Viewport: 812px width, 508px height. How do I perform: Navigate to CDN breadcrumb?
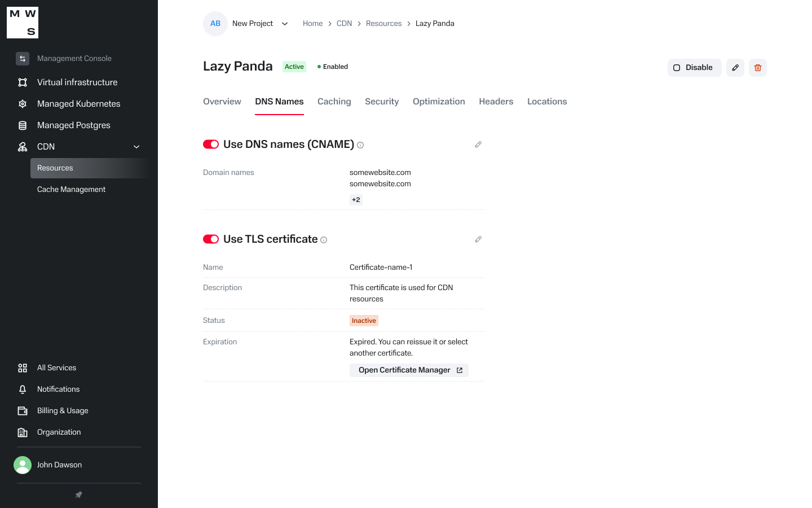tap(344, 24)
